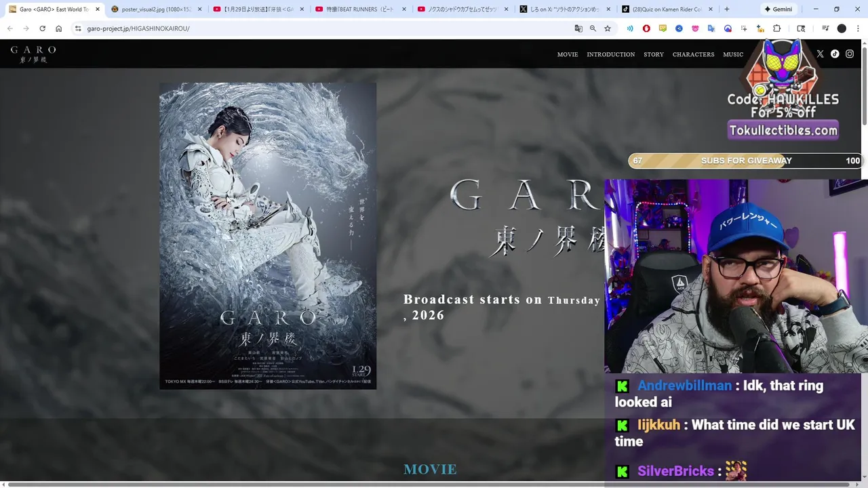This screenshot has width=868, height=488.
Task: Switch to the しろ on X tab
Action: tap(564, 9)
